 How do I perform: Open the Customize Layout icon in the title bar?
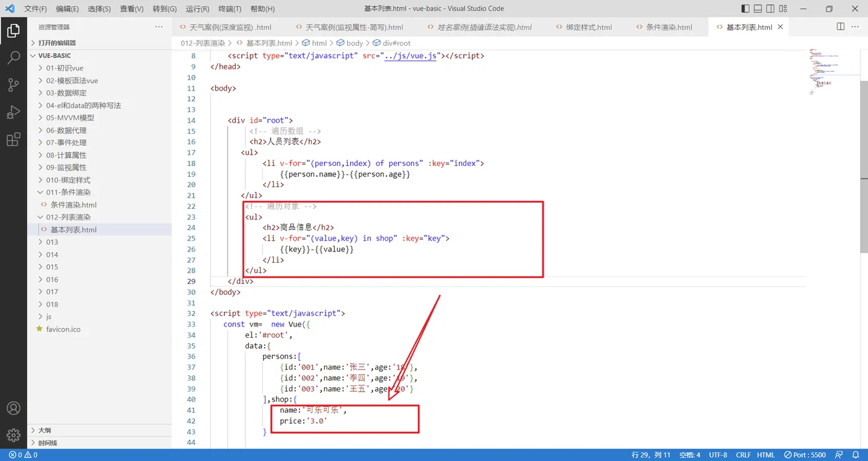[x=782, y=9]
